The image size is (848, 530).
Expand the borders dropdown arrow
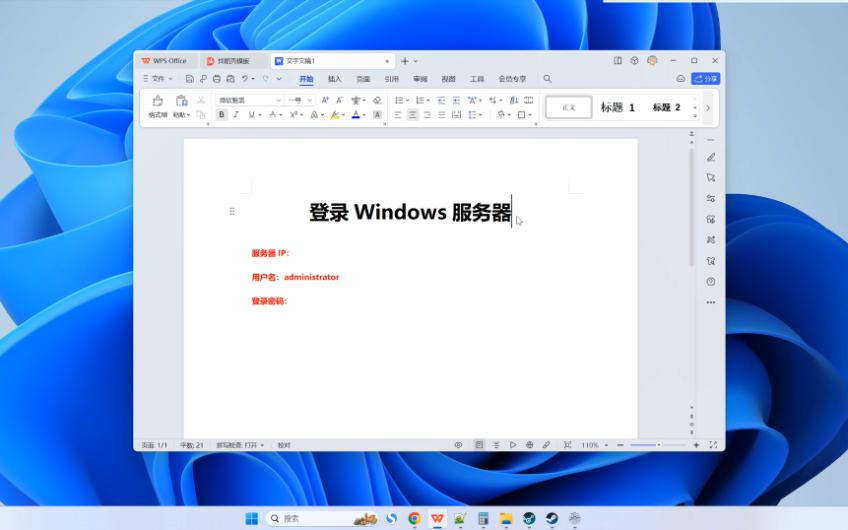pos(531,115)
